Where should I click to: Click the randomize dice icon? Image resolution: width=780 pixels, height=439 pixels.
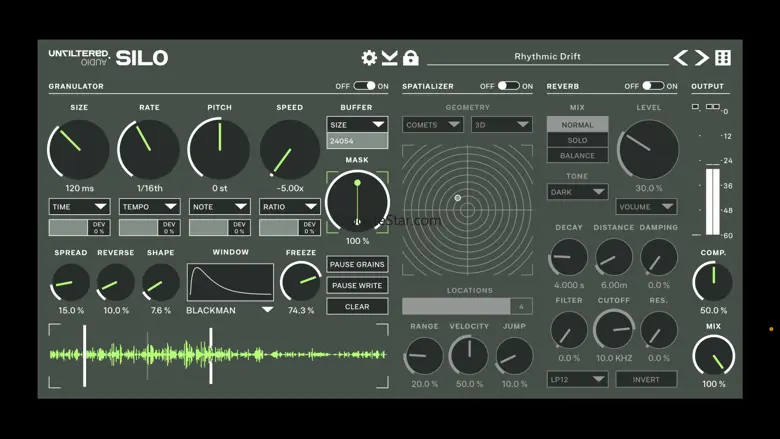723,58
